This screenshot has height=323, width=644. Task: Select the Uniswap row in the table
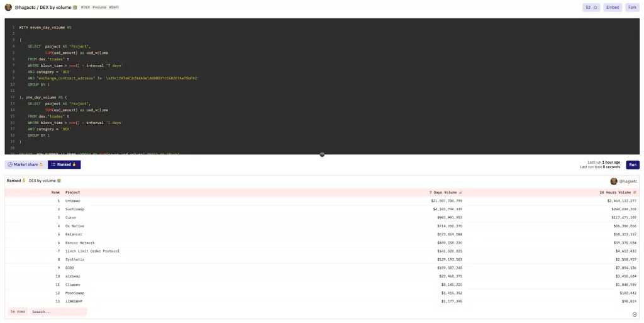[74, 200]
